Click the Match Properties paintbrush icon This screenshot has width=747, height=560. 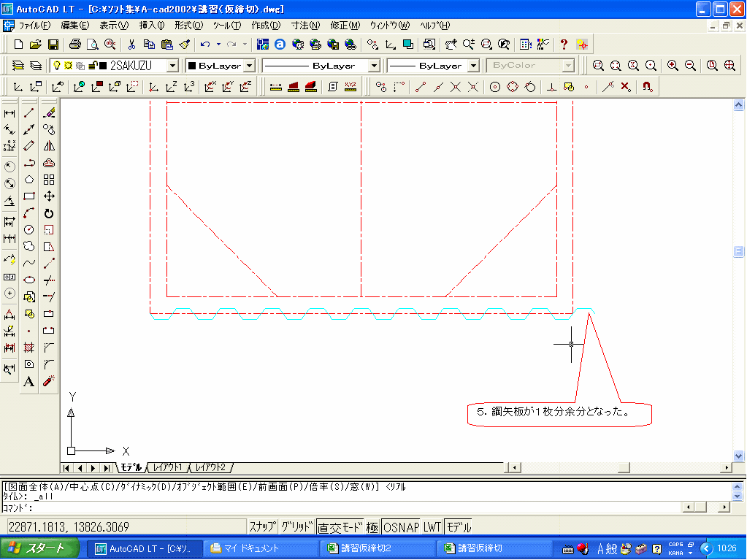pyautogui.click(x=185, y=45)
